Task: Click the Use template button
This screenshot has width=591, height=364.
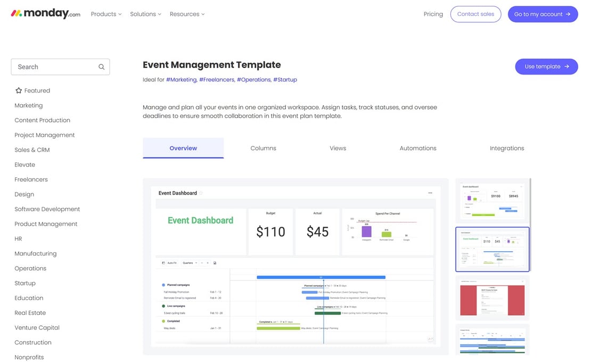Action: point(546,67)
